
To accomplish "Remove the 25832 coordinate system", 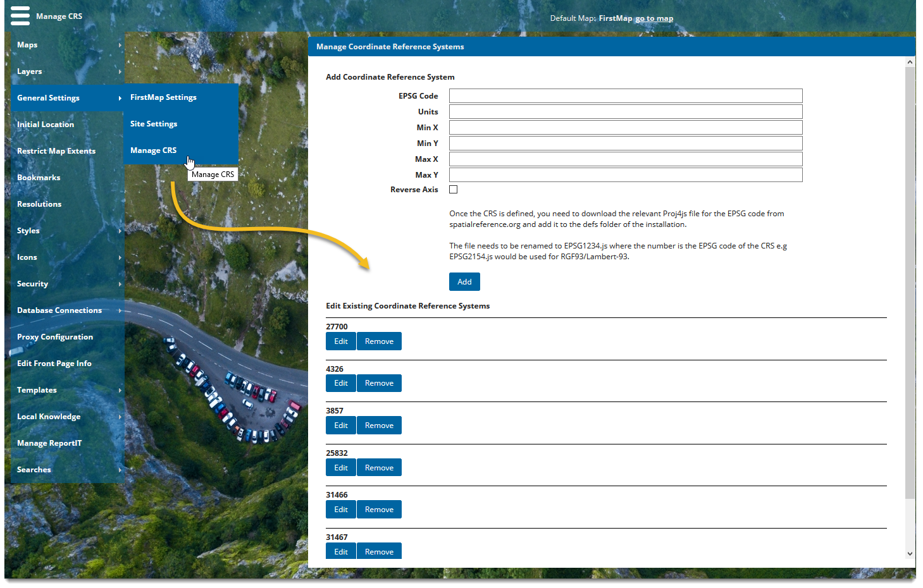I will coord(379,468).
